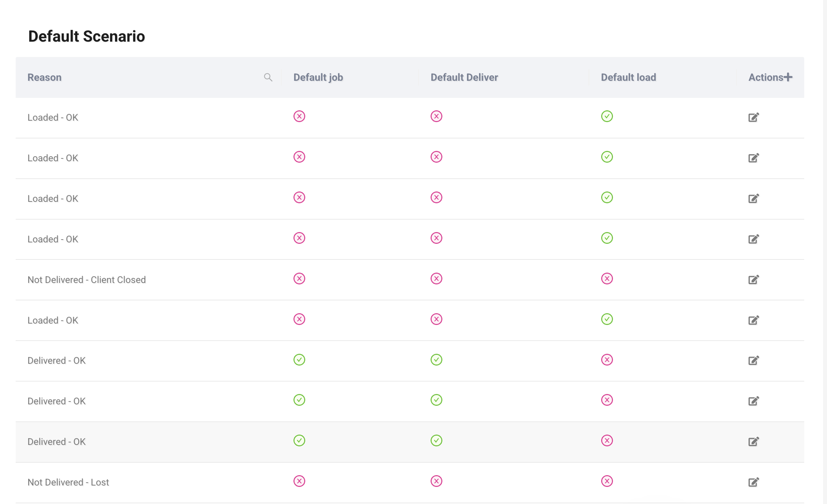Toggle Default Deliver on the third Loaded - OK row

pos(436,197)
